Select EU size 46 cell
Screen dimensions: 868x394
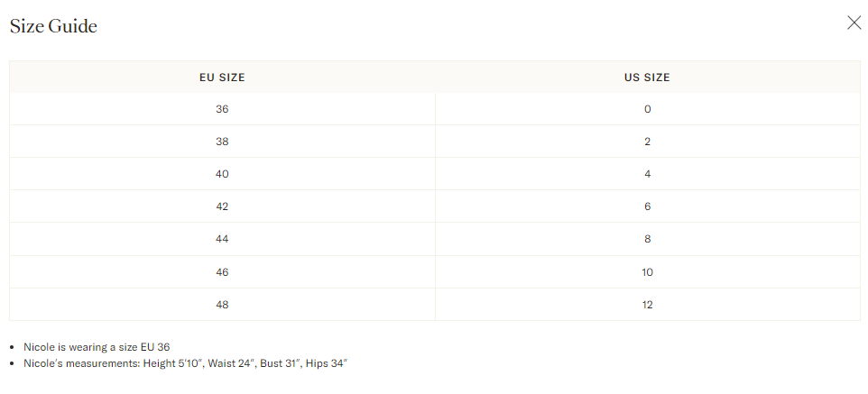(222, 272)
